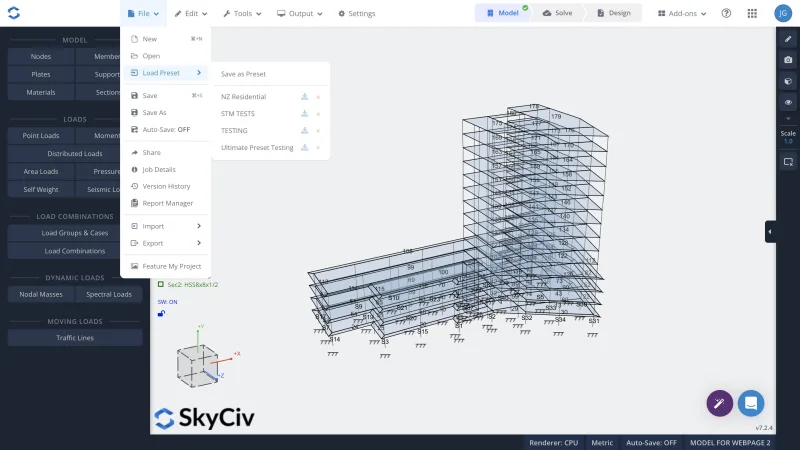Open the Nodes panel button

(41, 57)
